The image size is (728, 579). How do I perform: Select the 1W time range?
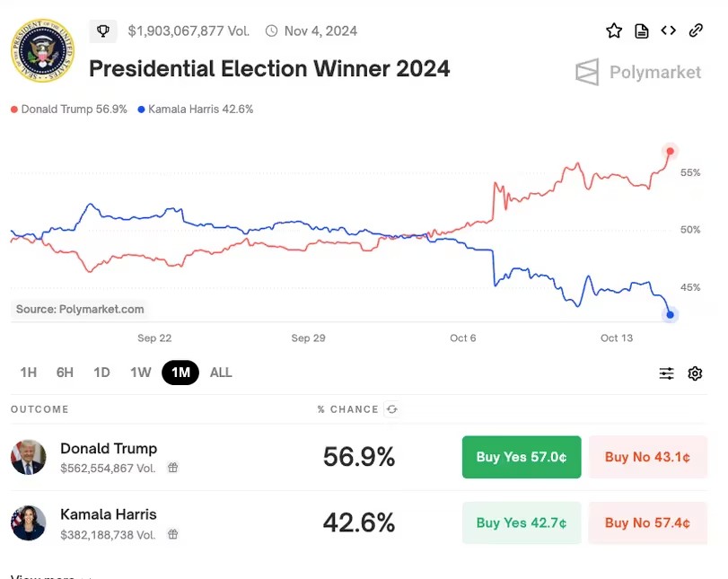[x=140, y=373]
